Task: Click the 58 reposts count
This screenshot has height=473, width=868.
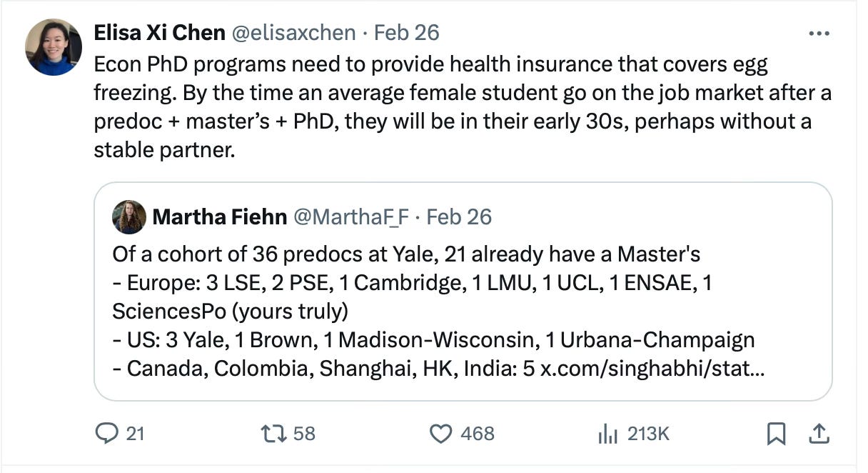Action: click(304, 433)
